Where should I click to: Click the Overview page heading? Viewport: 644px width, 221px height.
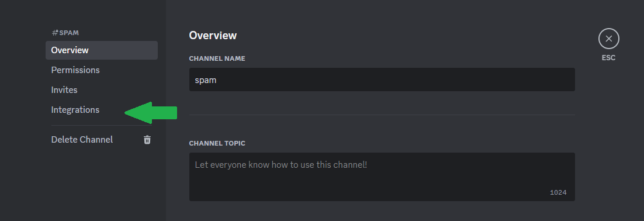click(213, 35)
